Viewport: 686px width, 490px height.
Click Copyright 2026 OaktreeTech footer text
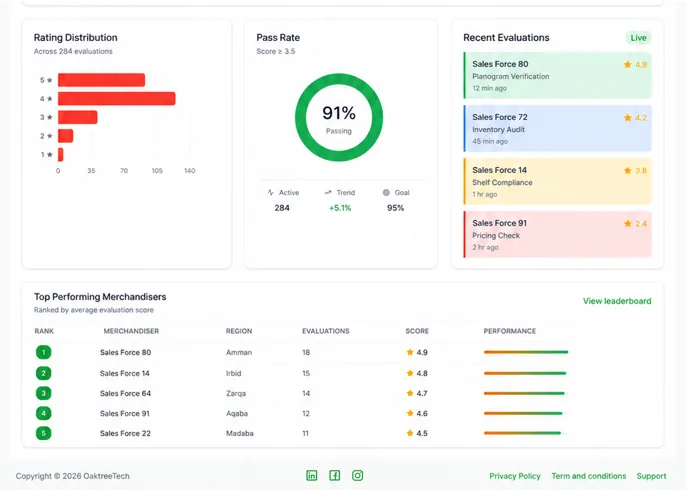(73, 476)
